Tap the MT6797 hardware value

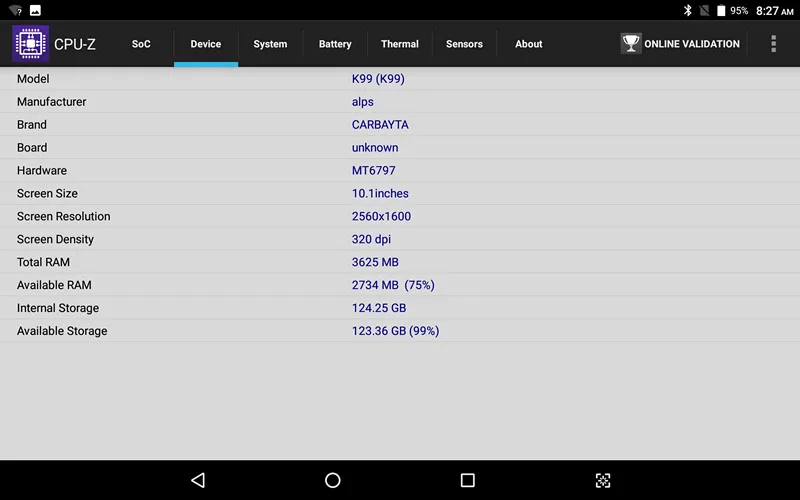373,170
